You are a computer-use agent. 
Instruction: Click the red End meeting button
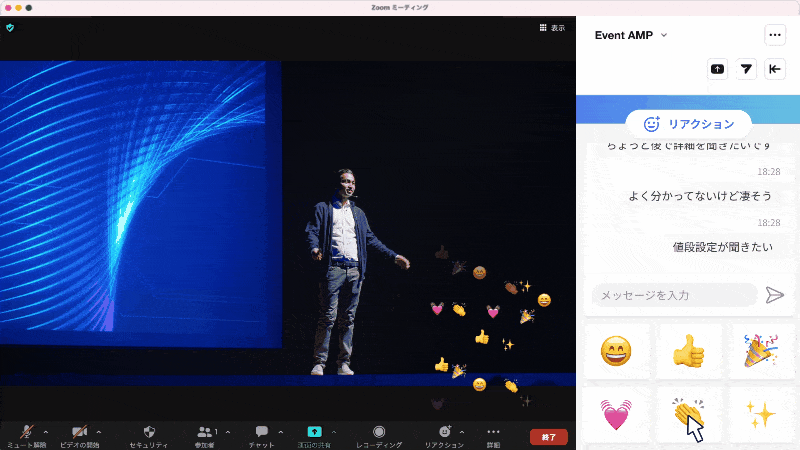tap(548, 437)
